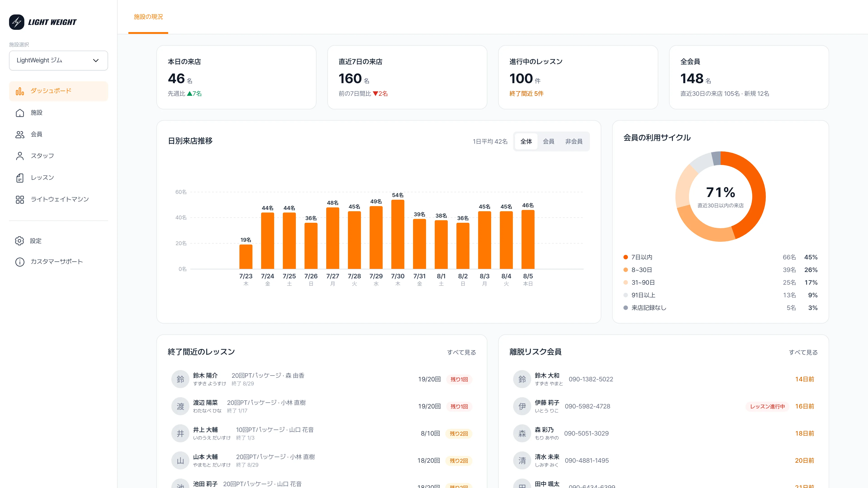Screen dimensions: 868x488
Task: Click the 7/30 bar showing 54名
Action: (x=398, y=235)
